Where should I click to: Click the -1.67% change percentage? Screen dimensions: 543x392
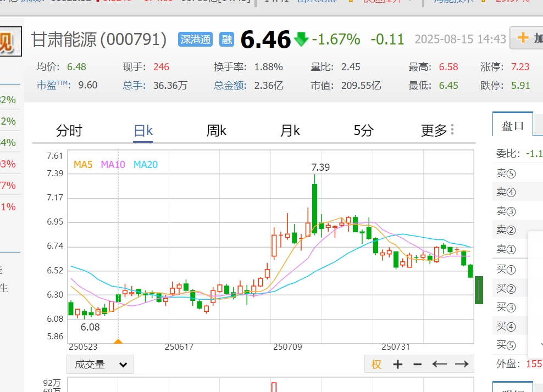tap(336, 40)
